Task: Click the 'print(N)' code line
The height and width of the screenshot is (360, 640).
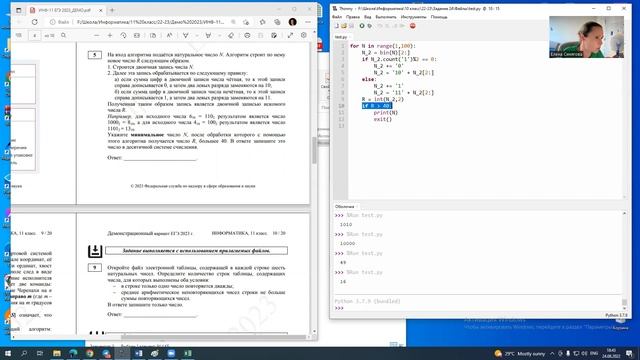Action: (386, 113)
